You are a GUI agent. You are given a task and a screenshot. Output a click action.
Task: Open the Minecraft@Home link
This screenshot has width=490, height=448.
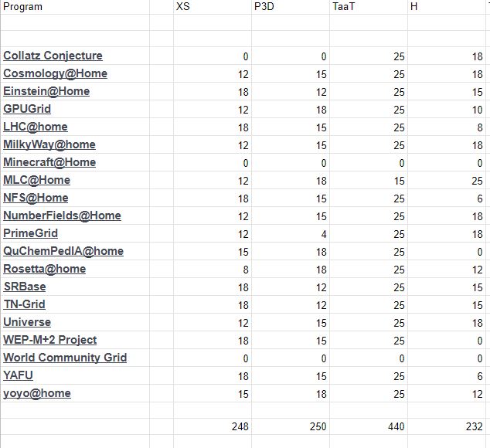click(49, 162)
